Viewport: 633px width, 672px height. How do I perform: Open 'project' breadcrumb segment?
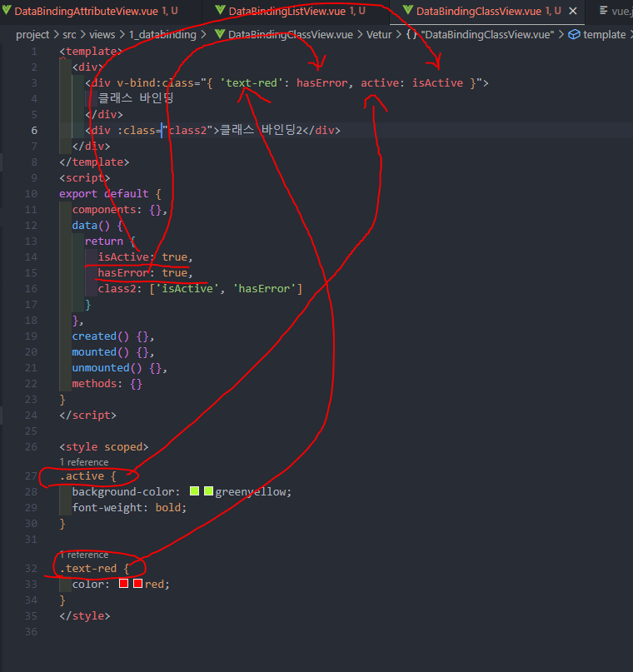(32, 35)
